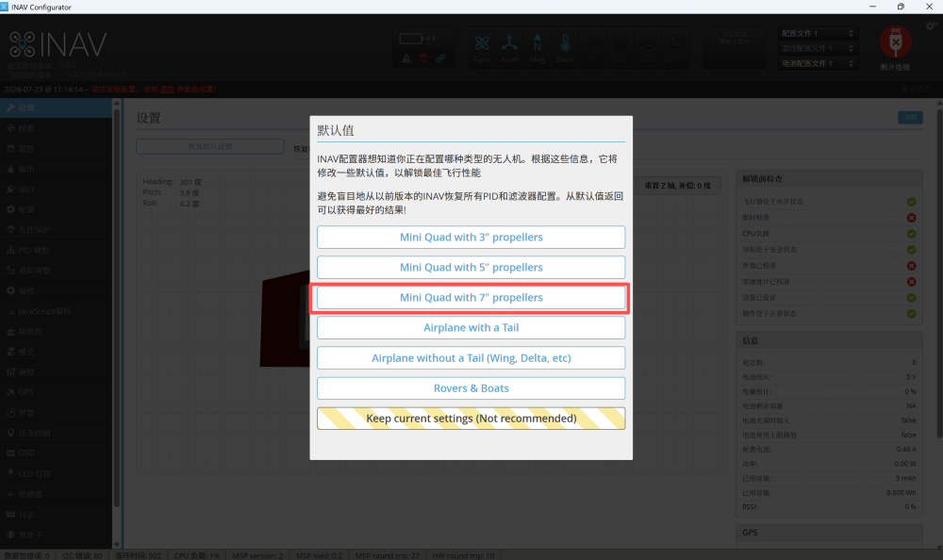Click the 恢复默认设置 button behind the dialog
This screenshot has height=560, width=943.
click(210, 147)
